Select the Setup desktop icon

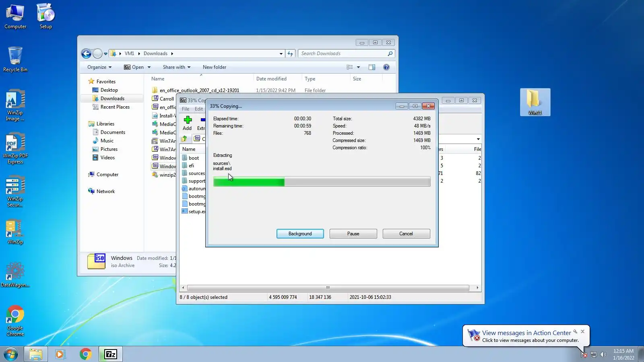[45, 16]
